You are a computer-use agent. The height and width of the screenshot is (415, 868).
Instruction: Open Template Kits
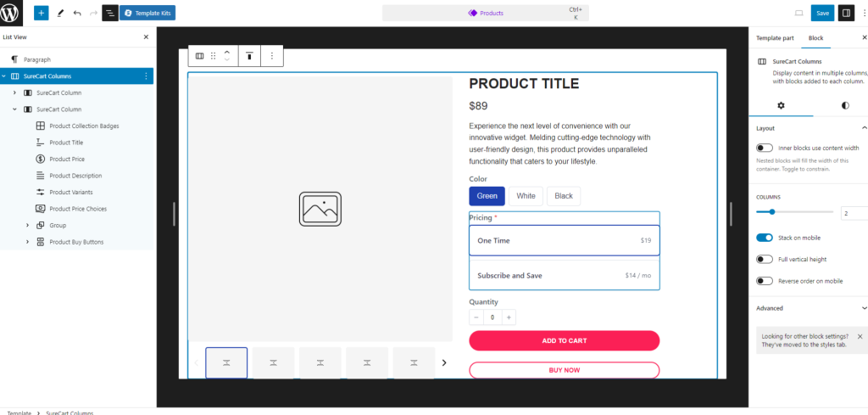pos(147,13)
